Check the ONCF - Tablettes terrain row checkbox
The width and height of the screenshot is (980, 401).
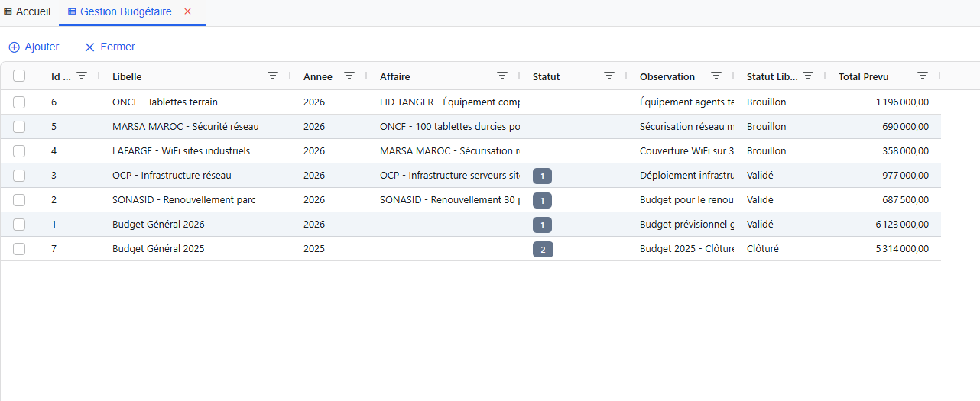pyautogui.click(x=19, y=102)
